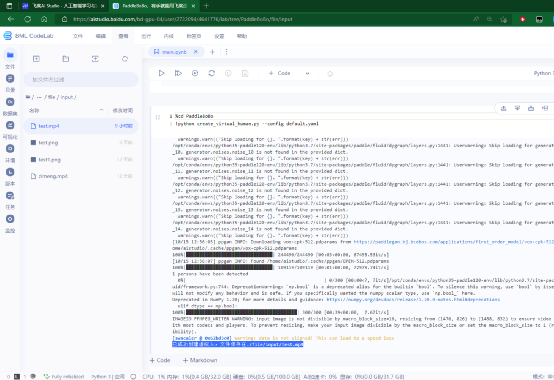Click the run-all-cells toolbar icon

click(178, 73)
